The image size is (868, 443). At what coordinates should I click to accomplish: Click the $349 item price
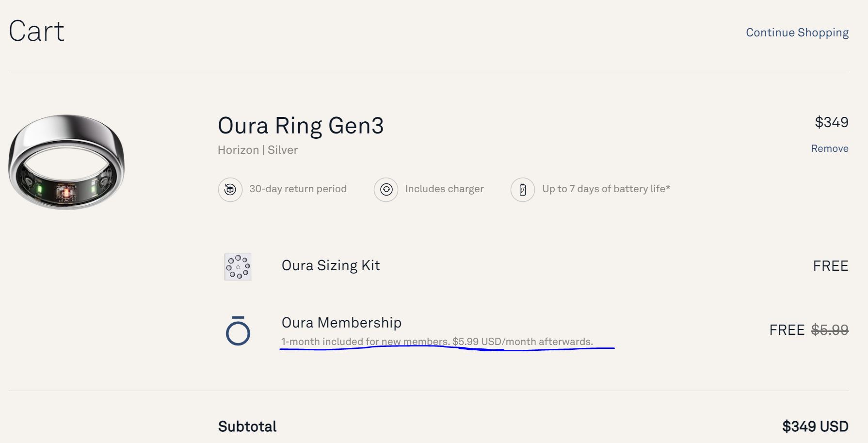click(831, 122)
